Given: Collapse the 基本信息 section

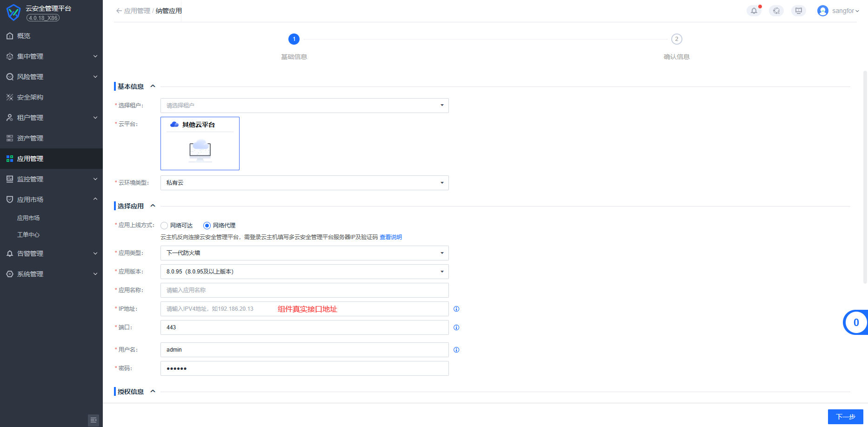Looking at the screenshot, I should (x=153, y=87).
